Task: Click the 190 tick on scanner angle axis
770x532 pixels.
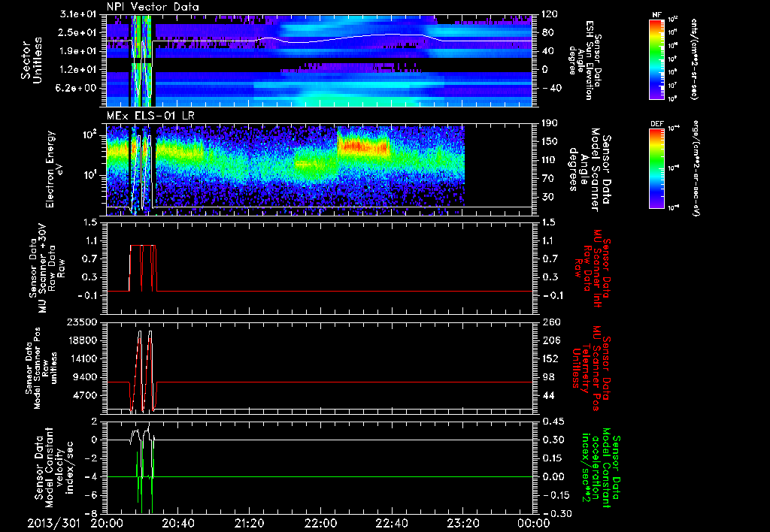Action: click(x=550, y=123)
